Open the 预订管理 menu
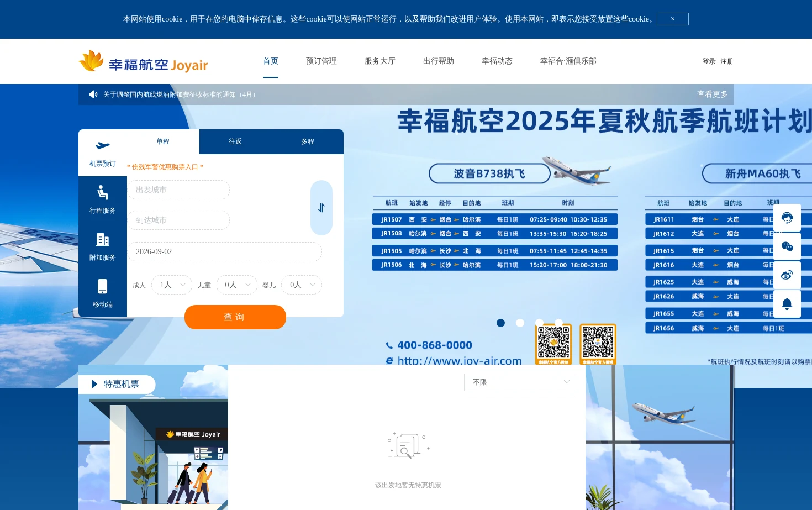Viewport: 812px width, 510px height. 321,61
